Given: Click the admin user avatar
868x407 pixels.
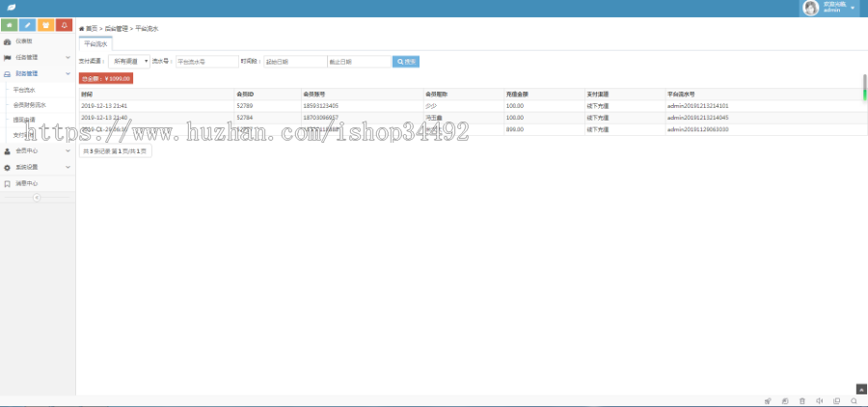Looking at the screenshot, I should (811, 8).
